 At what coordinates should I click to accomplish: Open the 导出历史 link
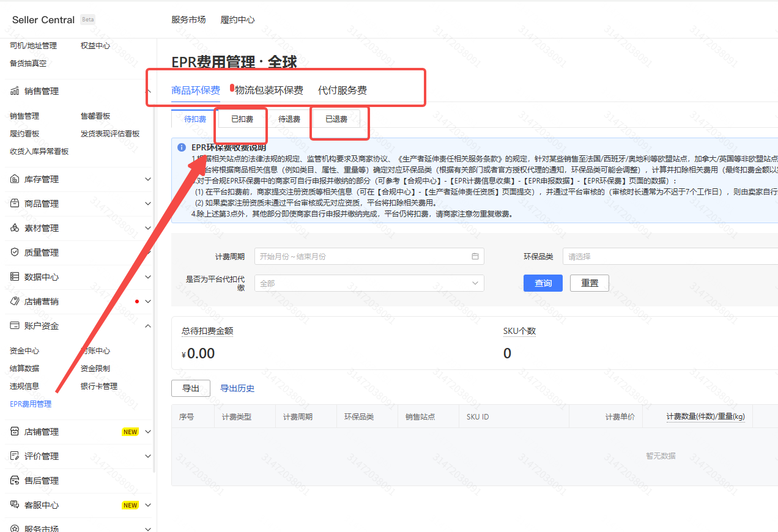pyautogui.click(x=237, y=388)
